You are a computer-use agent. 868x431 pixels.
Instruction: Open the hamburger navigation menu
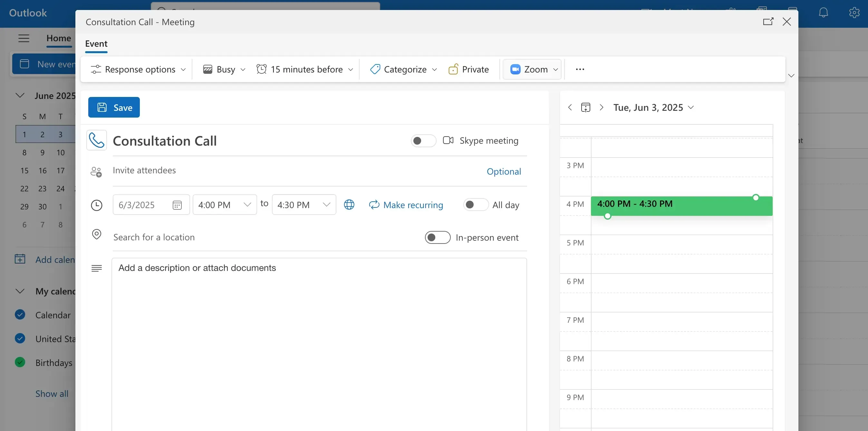tap(23, 38)
